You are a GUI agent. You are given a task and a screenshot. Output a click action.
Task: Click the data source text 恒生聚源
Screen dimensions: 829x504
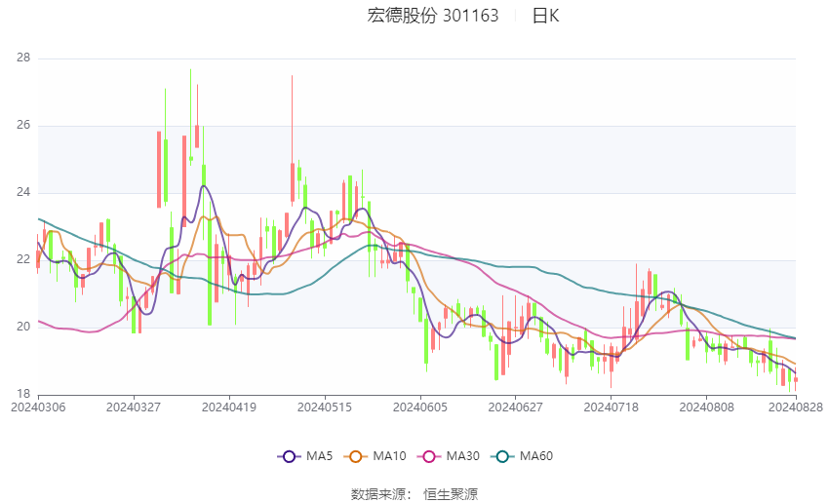pos(451,494)
